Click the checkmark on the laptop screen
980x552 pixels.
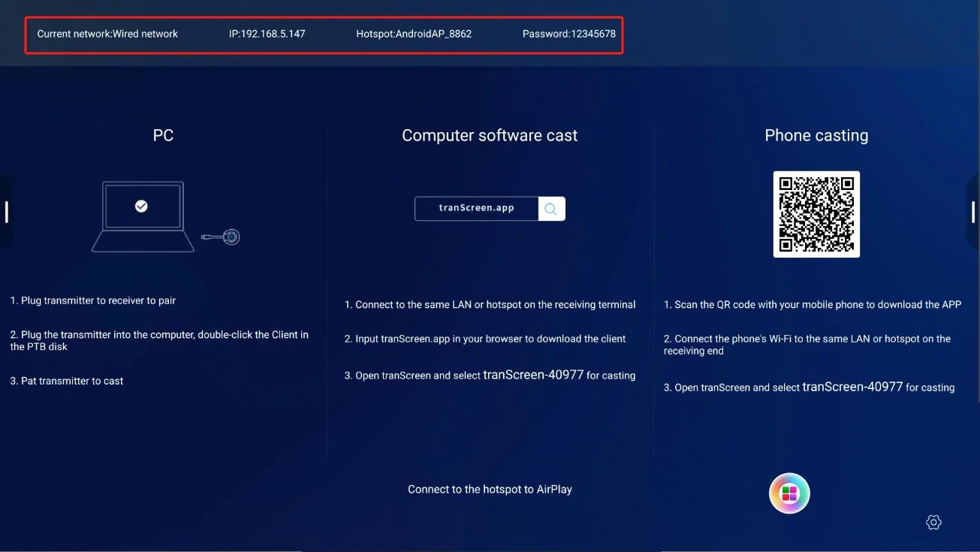[141, 206]
